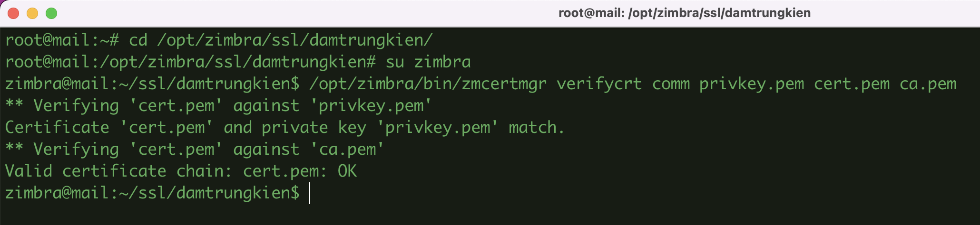
Task: Place cursor at the blinking terminal caret
Action: [310, 194]
